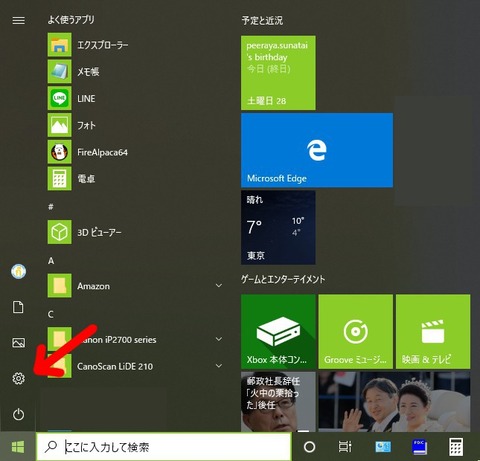Expand the Amazon folder chevron
480x461 pixels.
pyautogui.click(x=219, y=286)
